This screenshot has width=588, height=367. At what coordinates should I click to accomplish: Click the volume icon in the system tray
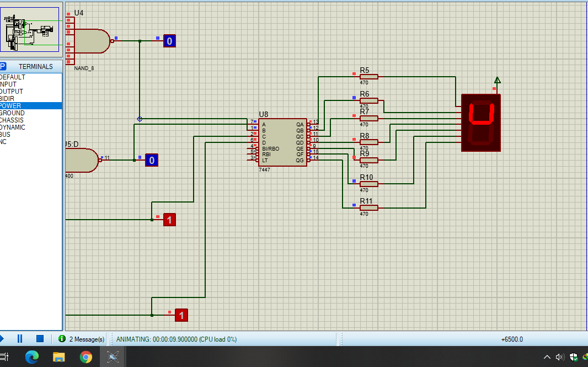(559, 357)
